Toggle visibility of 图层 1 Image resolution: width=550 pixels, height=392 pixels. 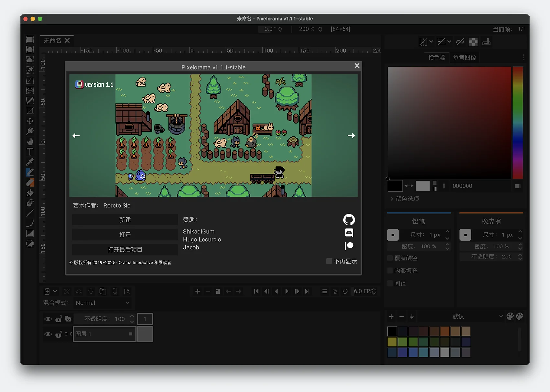point(48,334)
